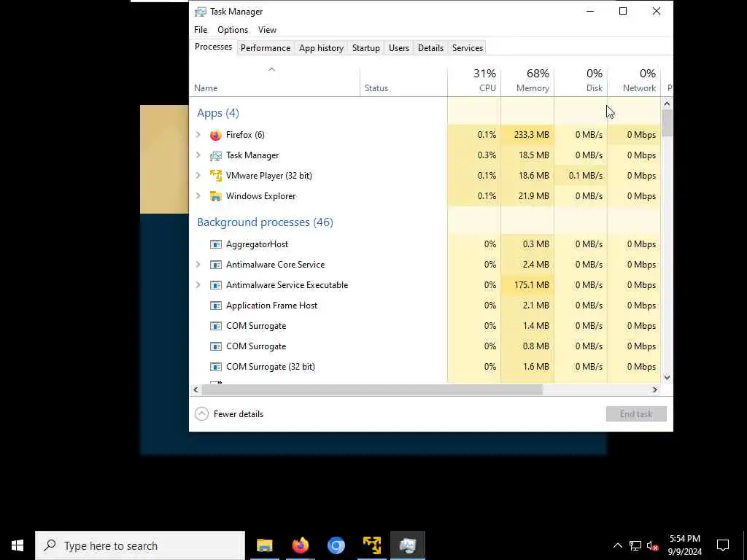Viewport: 747px width, 560px height.
Task: Open the taskbar clock showing 5:54 PM
Action: click(684, 545)
